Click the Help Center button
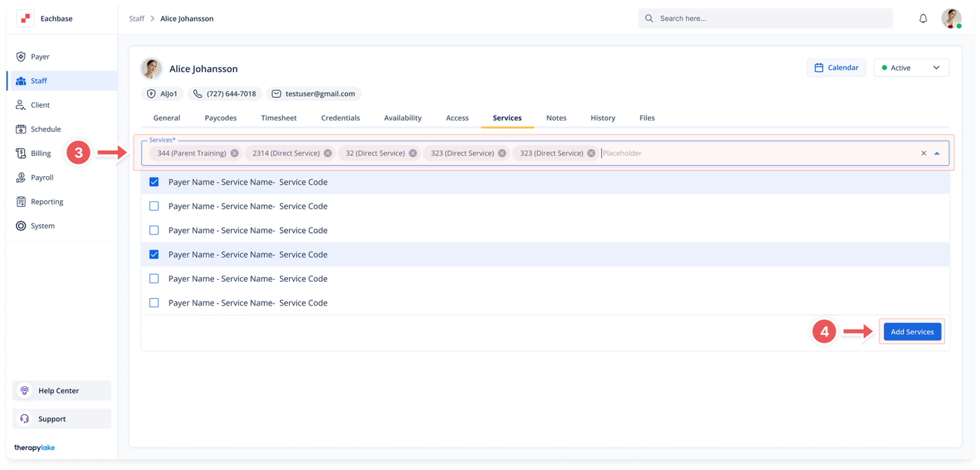 [62, 390]
